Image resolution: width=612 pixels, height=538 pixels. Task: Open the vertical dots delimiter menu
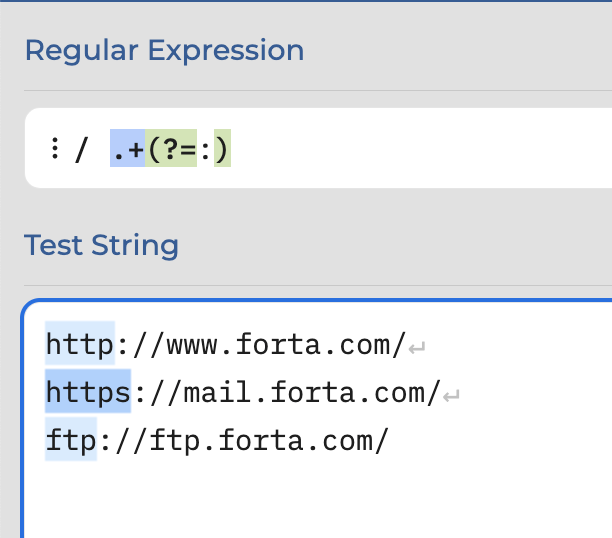click(x=55, y=148)
